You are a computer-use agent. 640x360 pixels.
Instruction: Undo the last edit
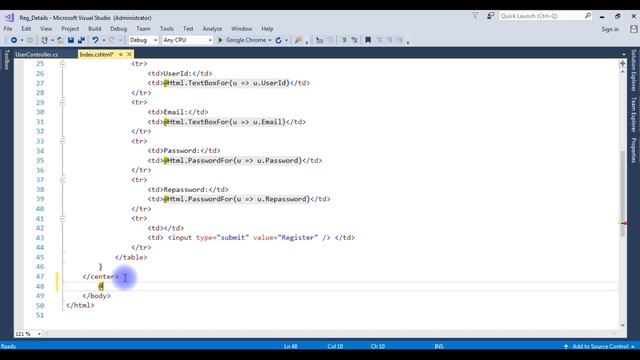point(95,40)
